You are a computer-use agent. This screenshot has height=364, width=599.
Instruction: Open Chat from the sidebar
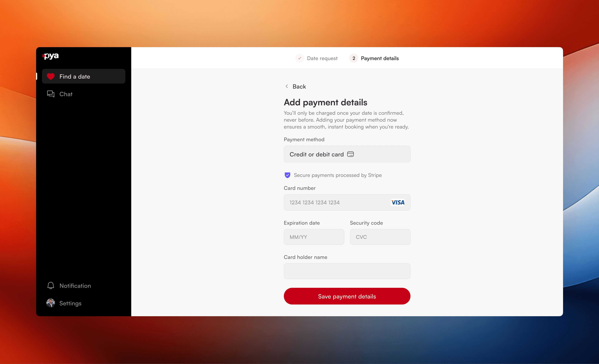(66, 94)
